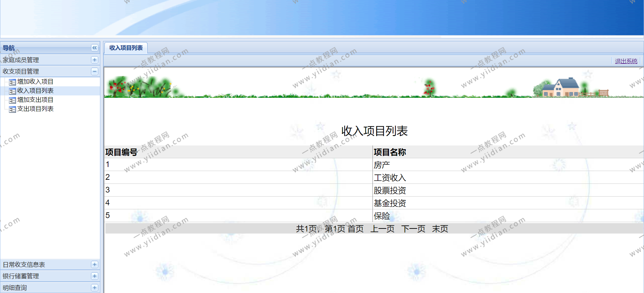Go to 末页 in pagination
Image resolution: width=644 pixels, height=293 pixels.
coord(440,229)
